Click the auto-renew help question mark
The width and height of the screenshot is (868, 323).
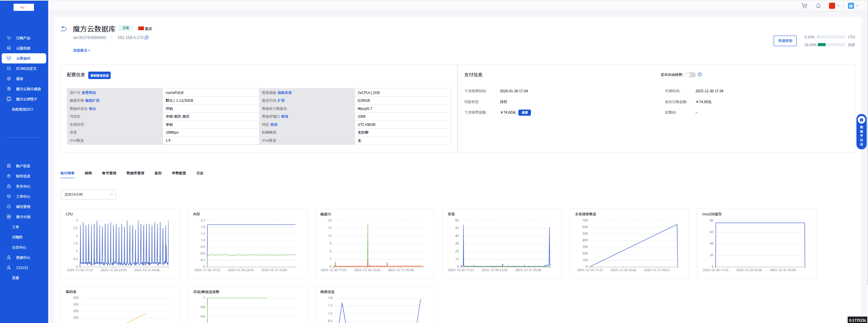(700, 75)
